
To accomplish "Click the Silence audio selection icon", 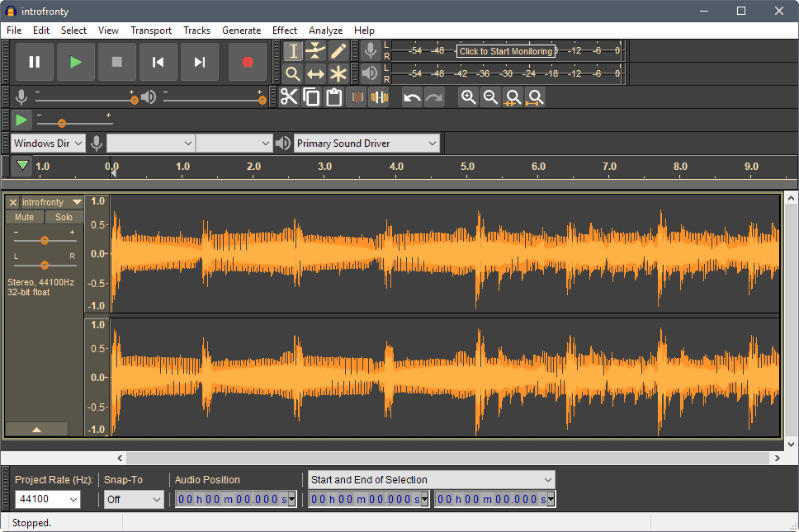I will 379,97.
